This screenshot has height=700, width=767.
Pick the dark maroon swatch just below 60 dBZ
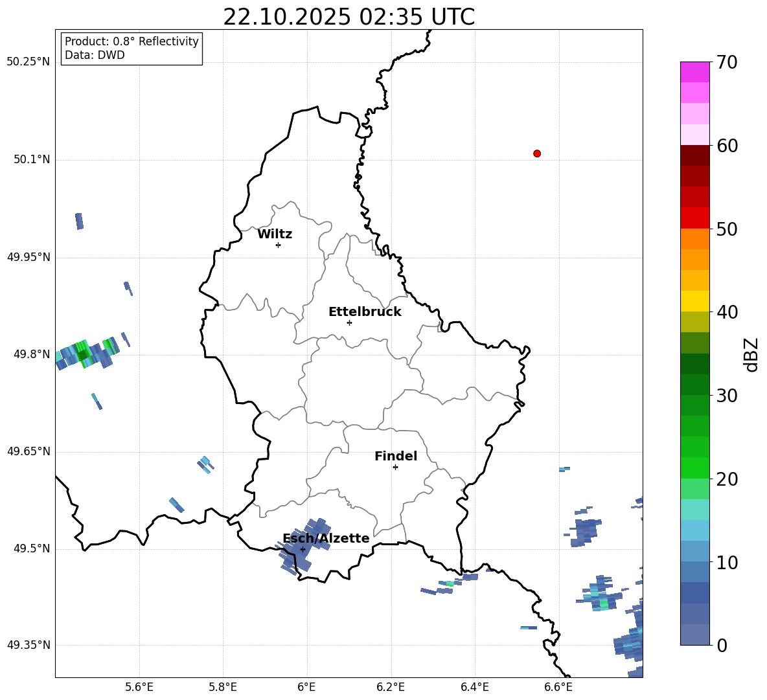click(694, 155)
